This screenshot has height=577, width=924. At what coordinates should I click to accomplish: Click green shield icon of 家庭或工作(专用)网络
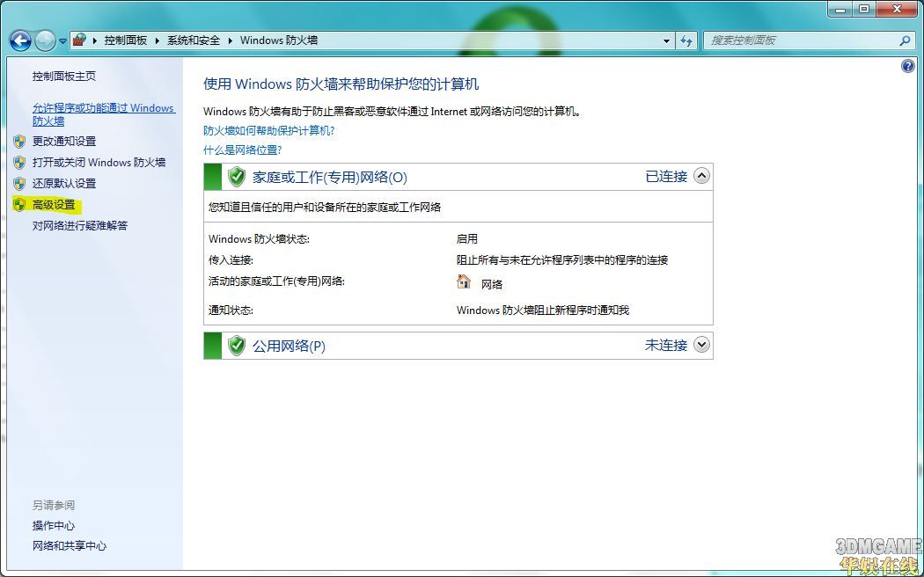[237, 177]
